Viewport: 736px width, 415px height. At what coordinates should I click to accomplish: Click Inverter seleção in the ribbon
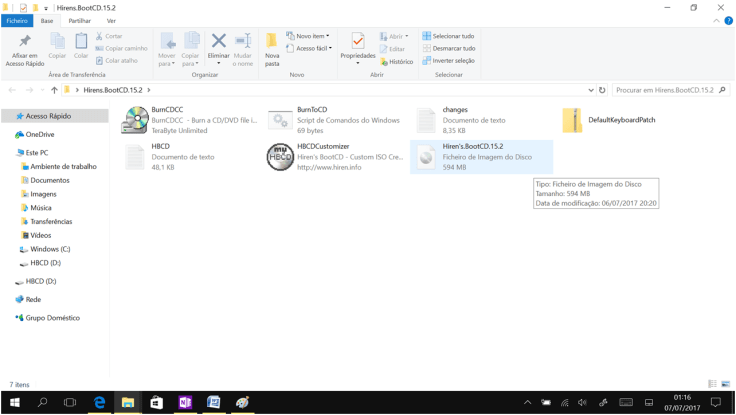pos(448,60)
